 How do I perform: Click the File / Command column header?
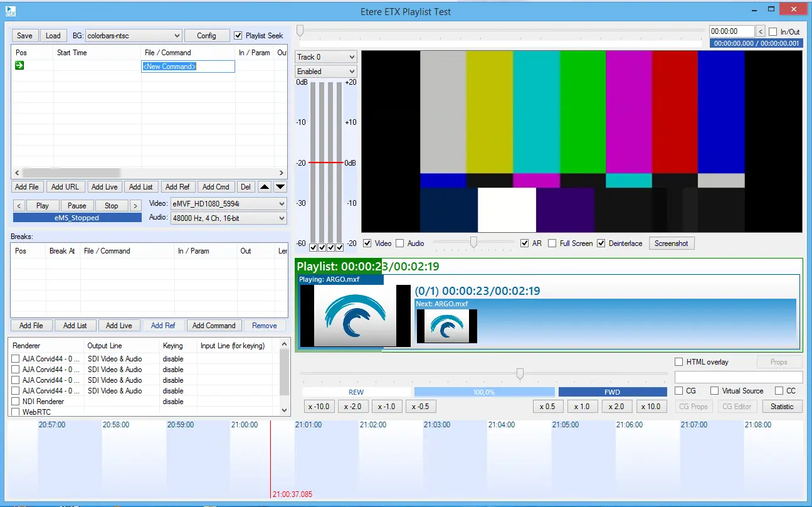[167, 53]
